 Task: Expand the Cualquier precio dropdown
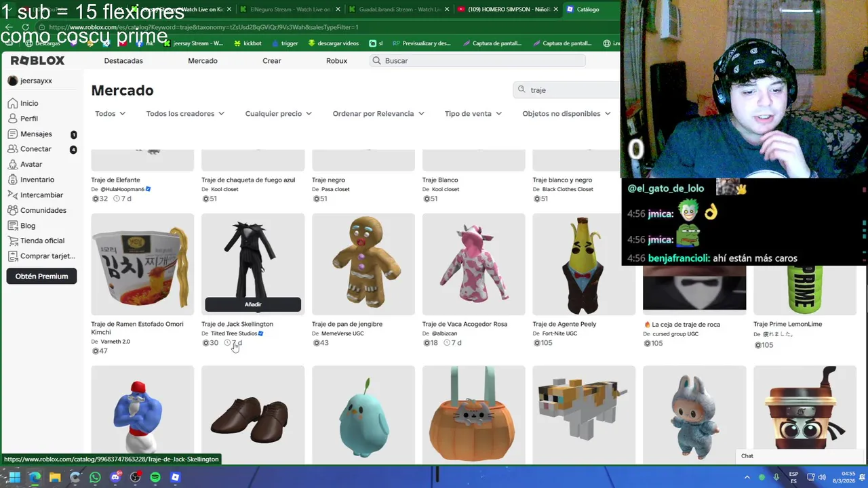click(278, 114)
